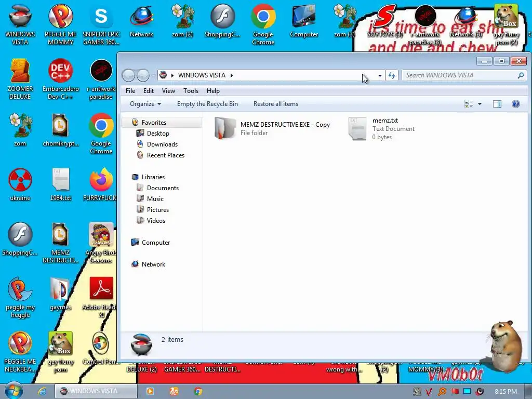This screenshot has width=532, height=399.
Task: Click the Forward navigation arrow in Explorer
Action: click(143, 75)
